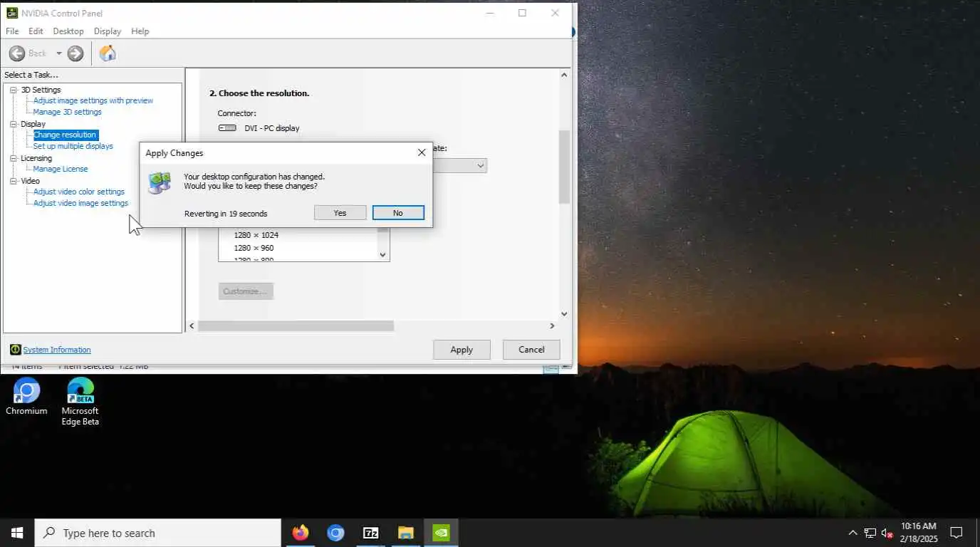
Task: Click the Cancel button
Action: [531, 350]
